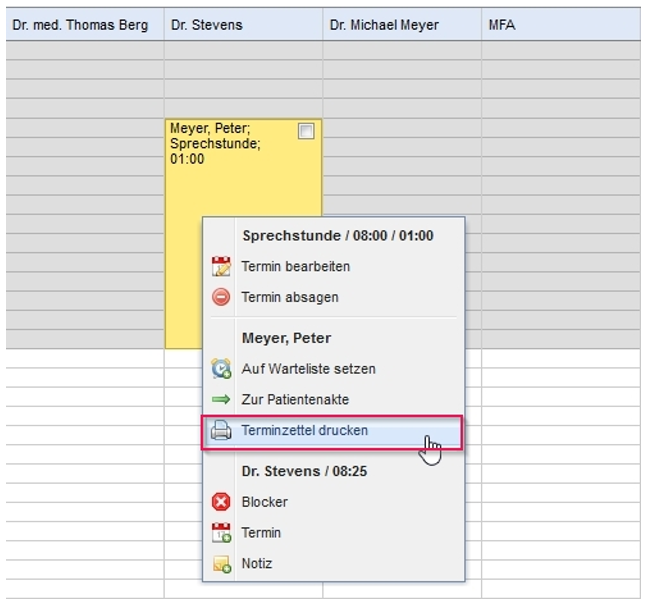Click the printer icon for Terminzettel drucken
Viewport: 647px width, 607px height.
click(x=221, y=431)
